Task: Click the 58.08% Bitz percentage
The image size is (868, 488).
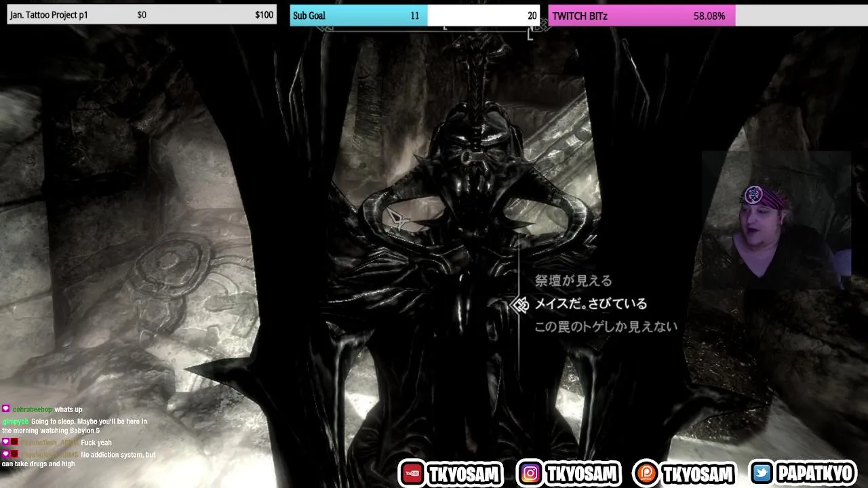Action: [709, 16]
